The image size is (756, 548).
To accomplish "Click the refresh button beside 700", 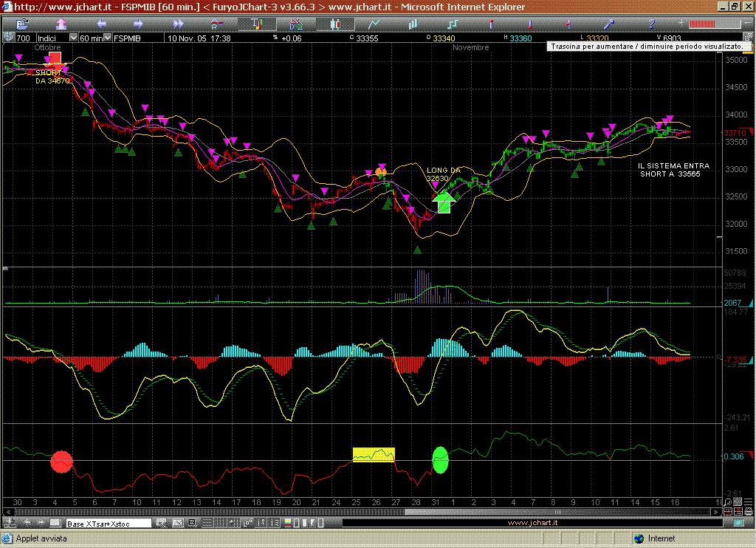I will 8,38.
